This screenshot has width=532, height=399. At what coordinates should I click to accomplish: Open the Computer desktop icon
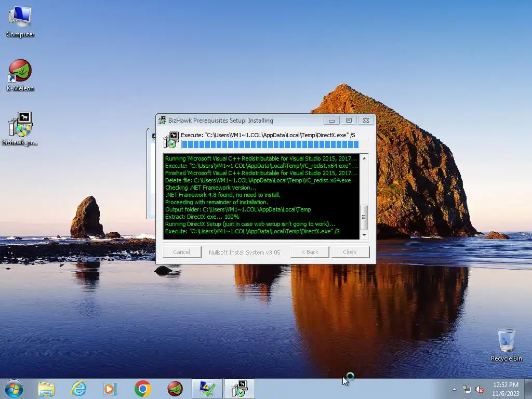[20, 22]
